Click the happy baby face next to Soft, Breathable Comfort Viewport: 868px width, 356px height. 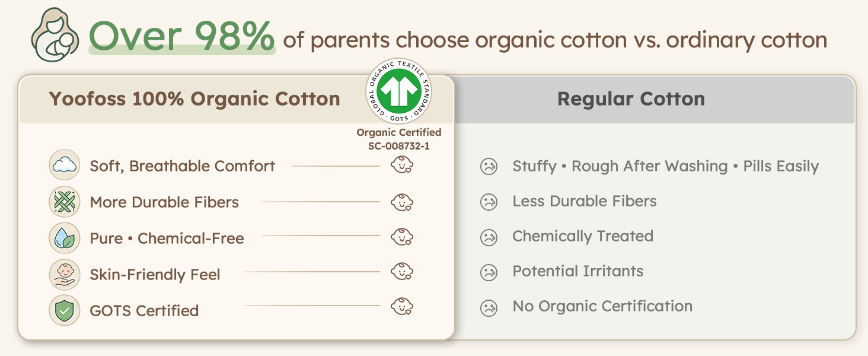coord(402,166)
